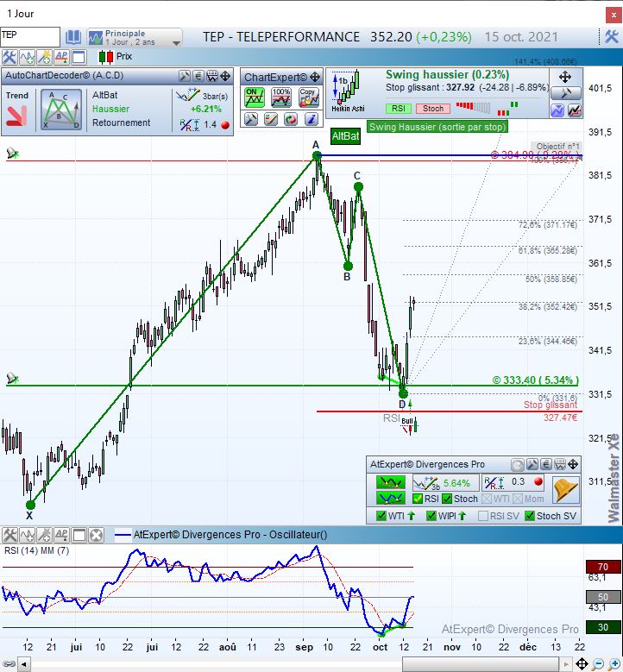Click the bullish divergence green icon (bottom)
This screenshot has height=672, width=623.
390,498
